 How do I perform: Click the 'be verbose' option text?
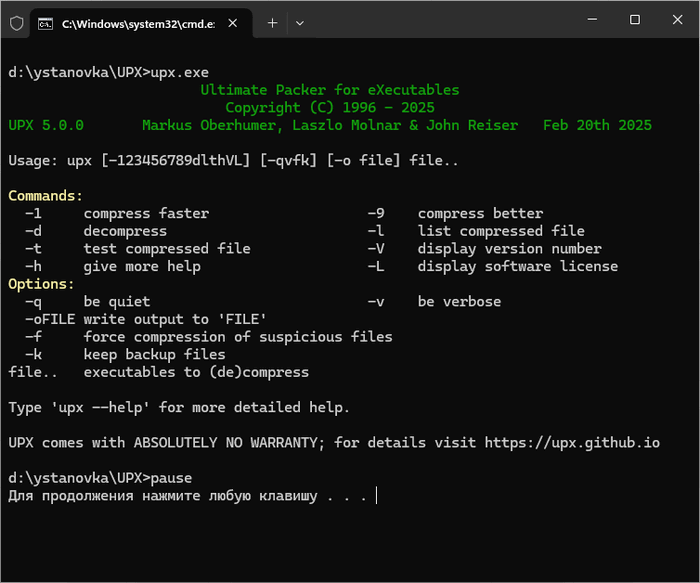(x=459, y=302)
